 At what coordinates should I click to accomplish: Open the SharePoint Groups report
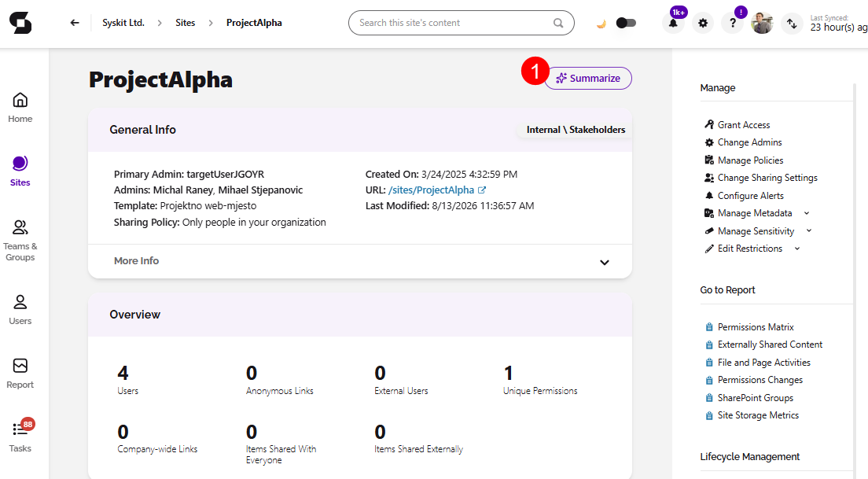pyautogui.click(x=749, y=398)
